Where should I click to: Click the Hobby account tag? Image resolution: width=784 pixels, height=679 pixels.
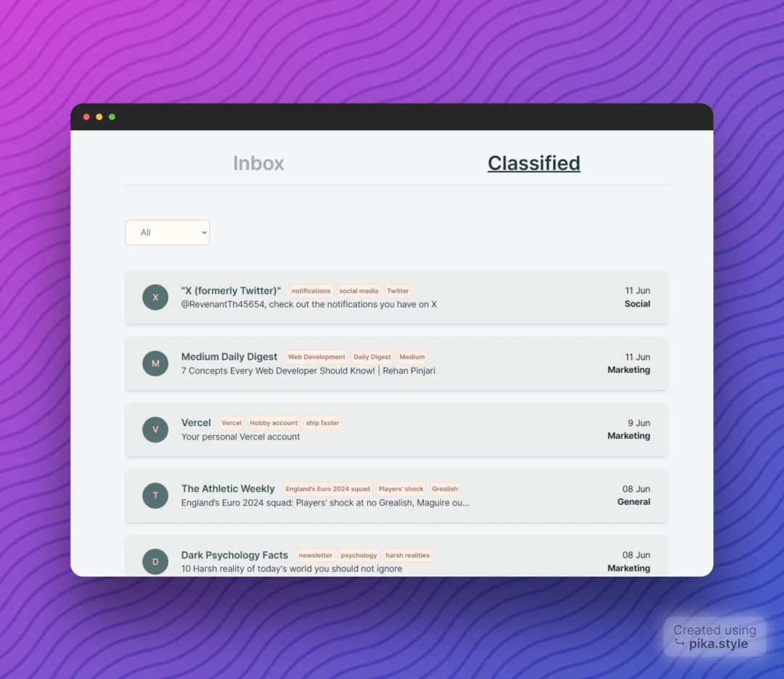pos(274,423)
